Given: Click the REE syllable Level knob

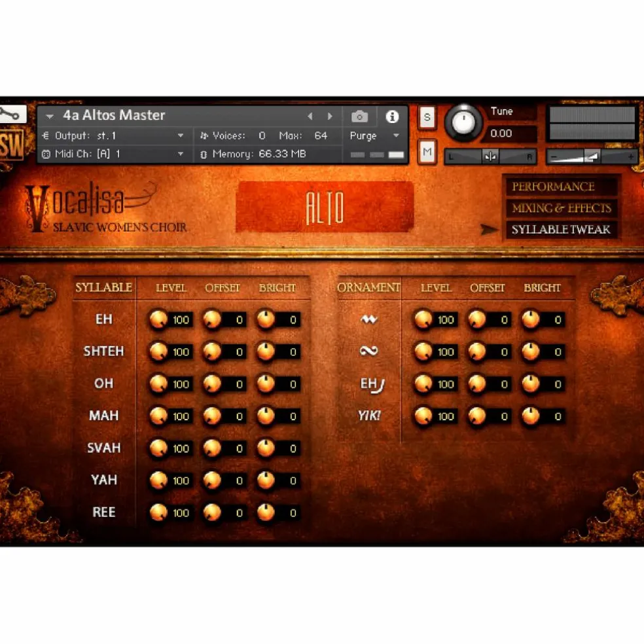Looking at the screenshot, I should point(158,512).
